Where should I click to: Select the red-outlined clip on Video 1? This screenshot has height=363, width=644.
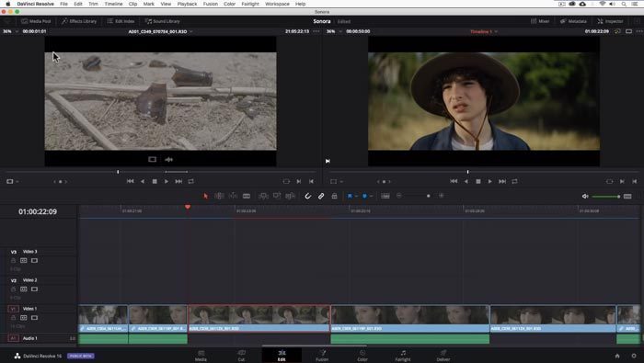click(x=259, y=318)
